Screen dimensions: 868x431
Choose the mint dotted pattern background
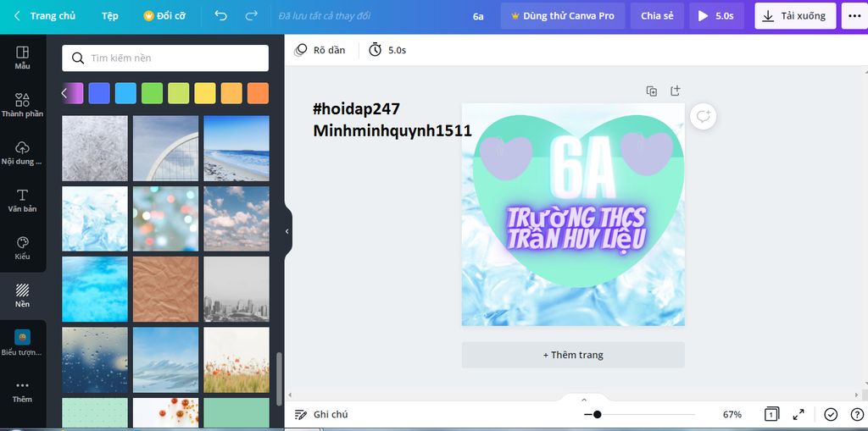(95, 412)
